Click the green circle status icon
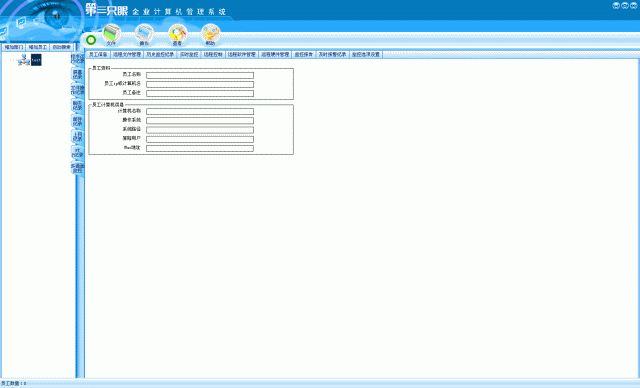This screenshot has height=388, width=640. tap(91, 40)
